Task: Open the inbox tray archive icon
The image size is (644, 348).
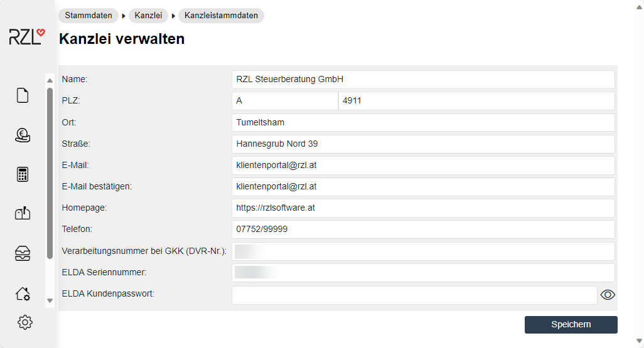Action: click(23, 253)
